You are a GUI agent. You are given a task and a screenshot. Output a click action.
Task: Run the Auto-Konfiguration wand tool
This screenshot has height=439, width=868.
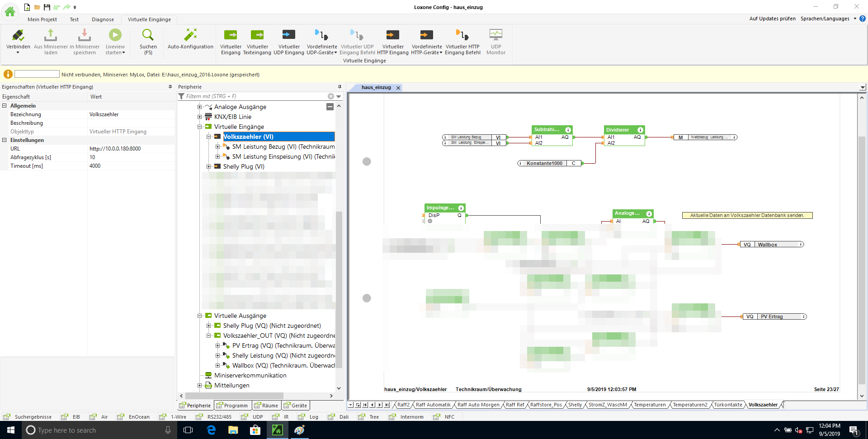[x=190, y=35]
